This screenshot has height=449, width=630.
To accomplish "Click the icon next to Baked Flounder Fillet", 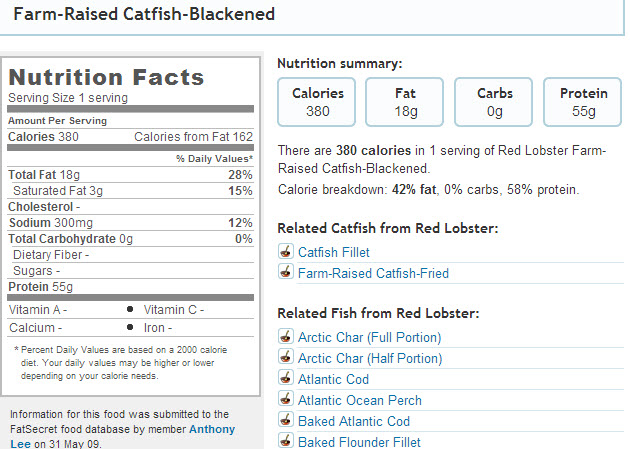I will tap(286, 442).
